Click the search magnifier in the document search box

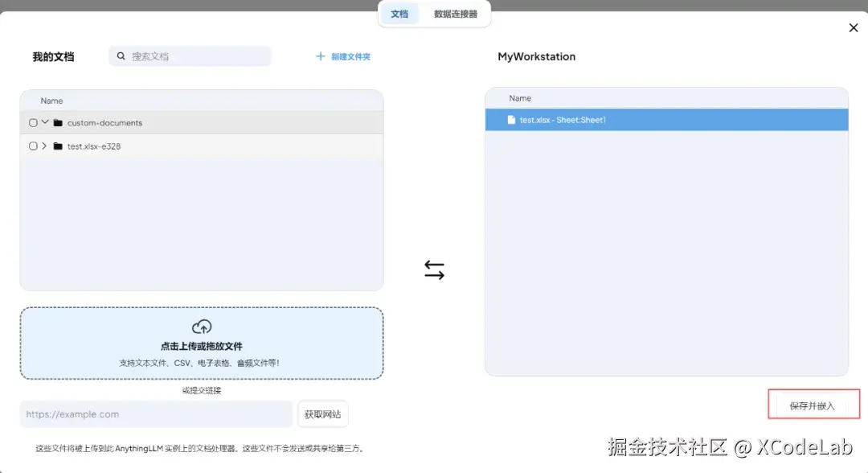121,56
